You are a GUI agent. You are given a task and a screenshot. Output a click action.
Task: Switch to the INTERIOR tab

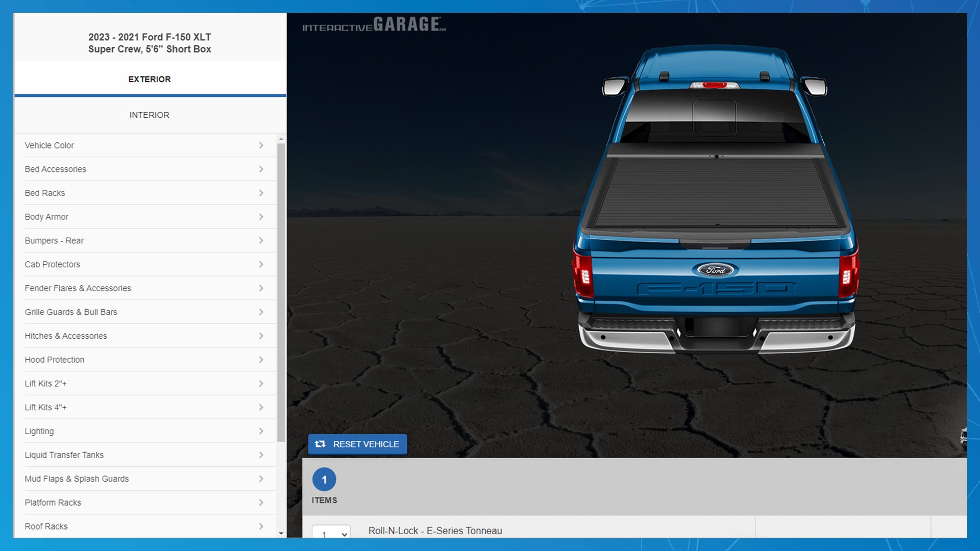[150, 114]
